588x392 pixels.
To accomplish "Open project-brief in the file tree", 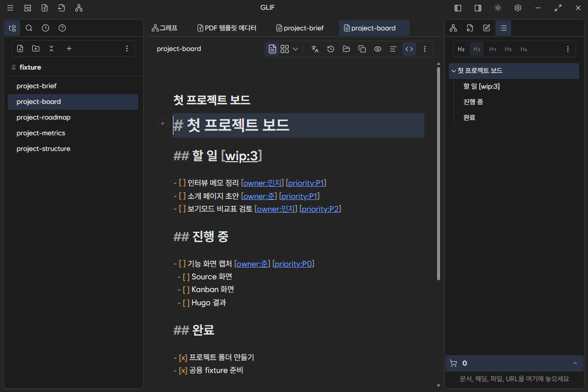I will (x=73, y=86).
